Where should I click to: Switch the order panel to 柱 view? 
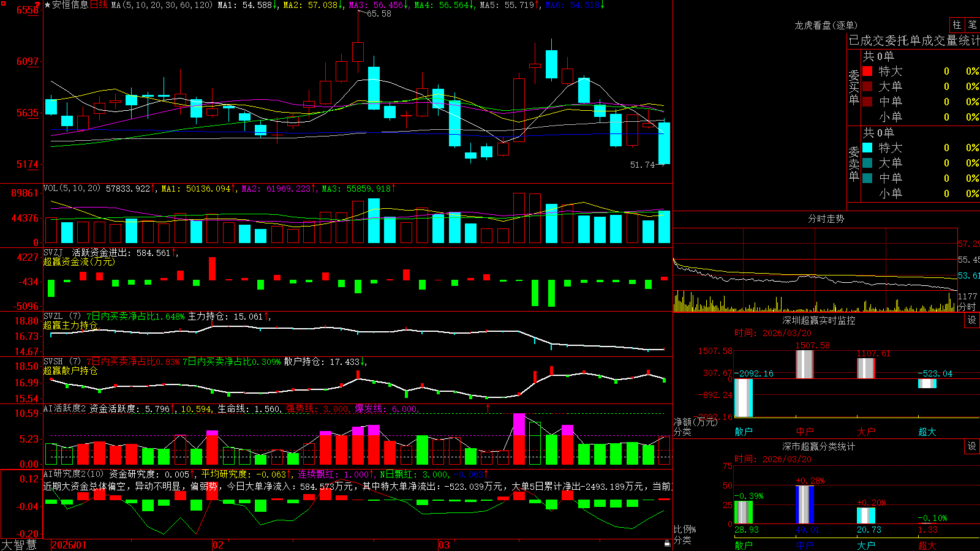[x=957, y=24]
